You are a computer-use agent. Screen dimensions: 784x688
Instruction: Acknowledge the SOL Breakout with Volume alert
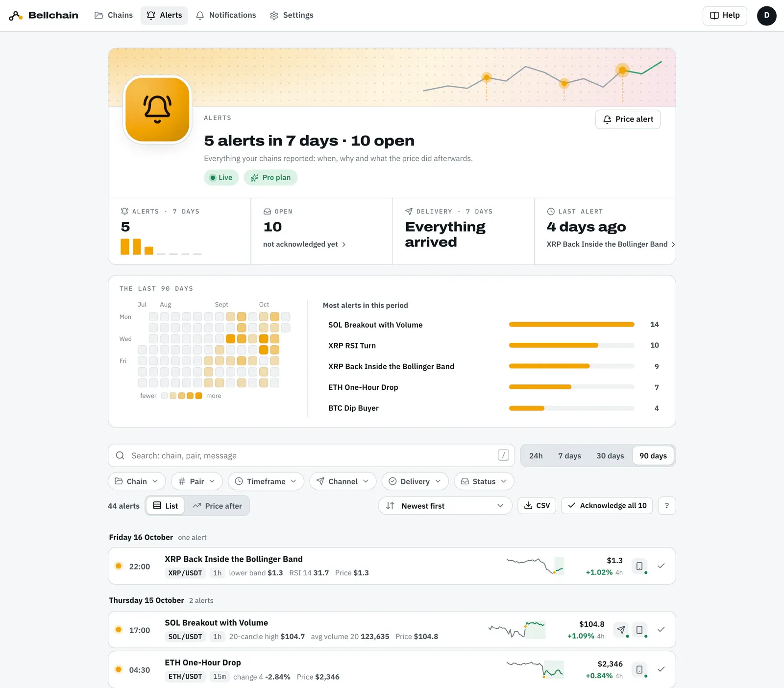click(661, 630)
